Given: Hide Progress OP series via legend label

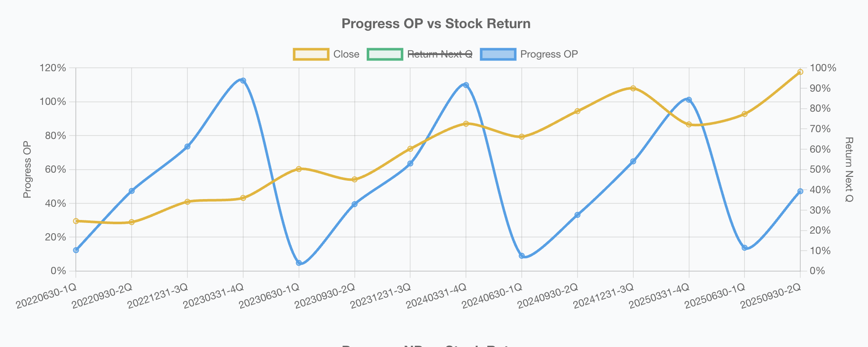Looking at the screenshot, I should (549, 54).
